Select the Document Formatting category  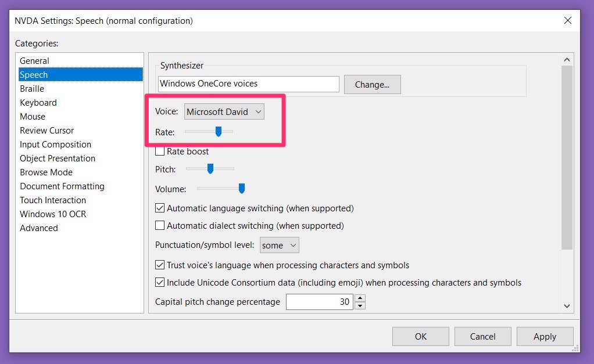coord(62,186)
